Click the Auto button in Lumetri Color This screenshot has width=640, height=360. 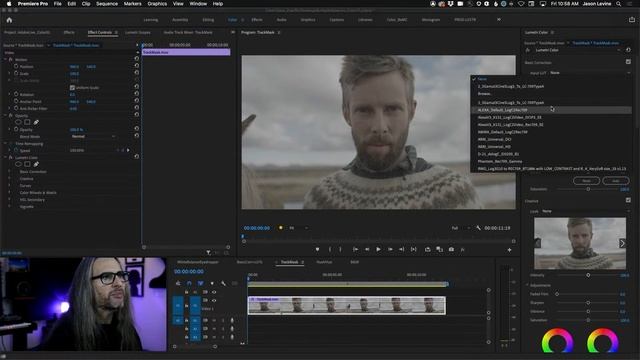[616, 181]
